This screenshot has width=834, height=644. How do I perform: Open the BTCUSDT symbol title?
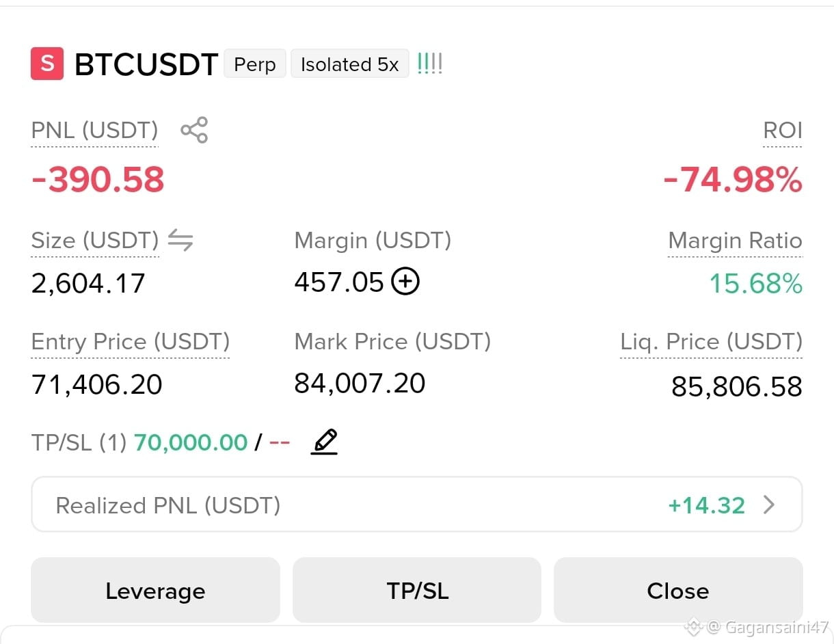(146, 64)
